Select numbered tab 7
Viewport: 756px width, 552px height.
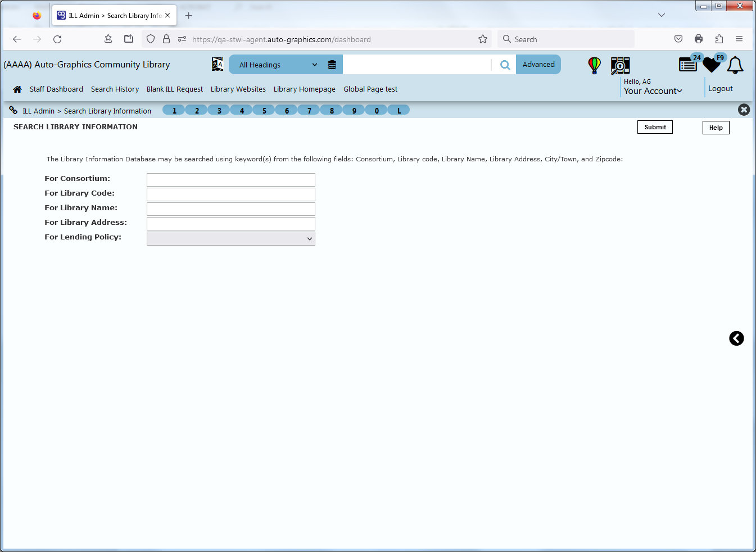coord(309,110)
